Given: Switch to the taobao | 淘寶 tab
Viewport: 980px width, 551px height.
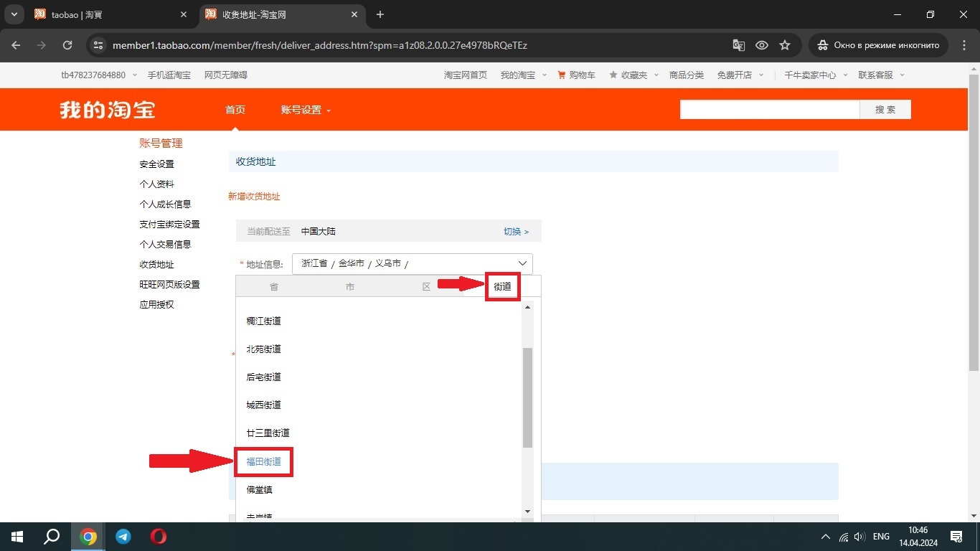Looking at the screenshot, I should [x=110, y=14].
